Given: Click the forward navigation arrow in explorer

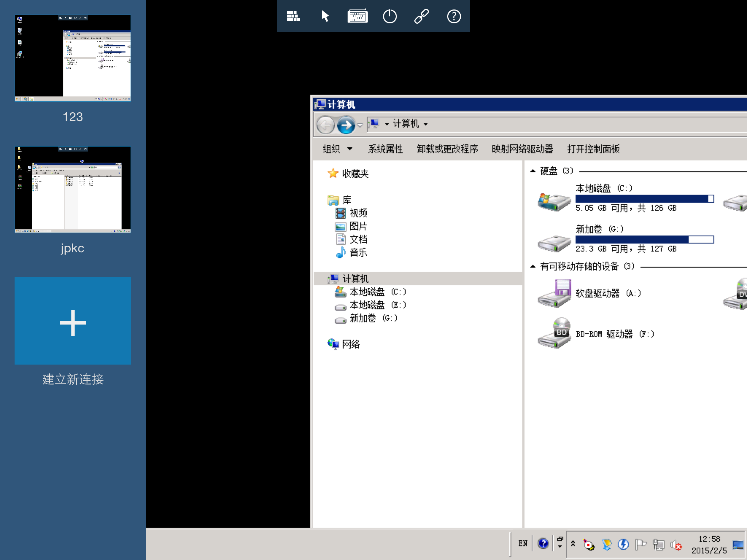Looking at the screenshot, I should (346, 125).
